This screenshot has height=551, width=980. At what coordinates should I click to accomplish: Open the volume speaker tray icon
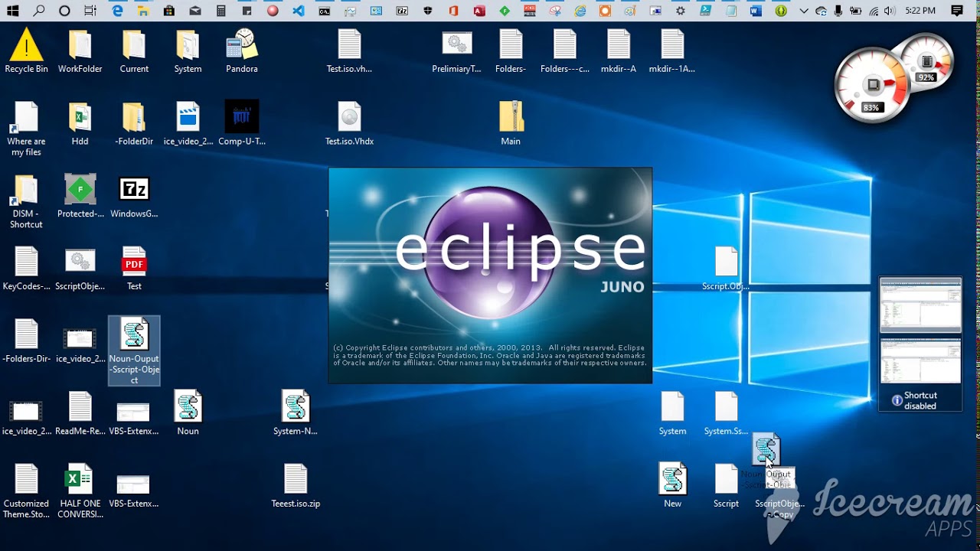coord(889,11)
